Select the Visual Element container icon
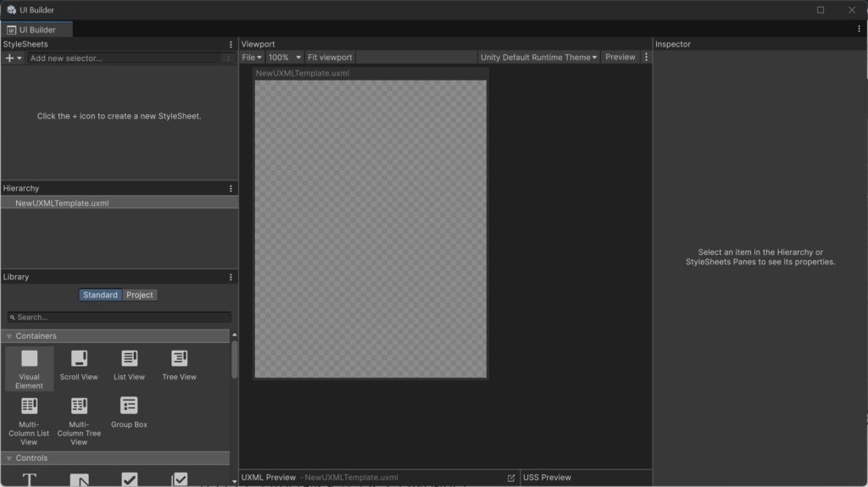 (x=30, y=358)
